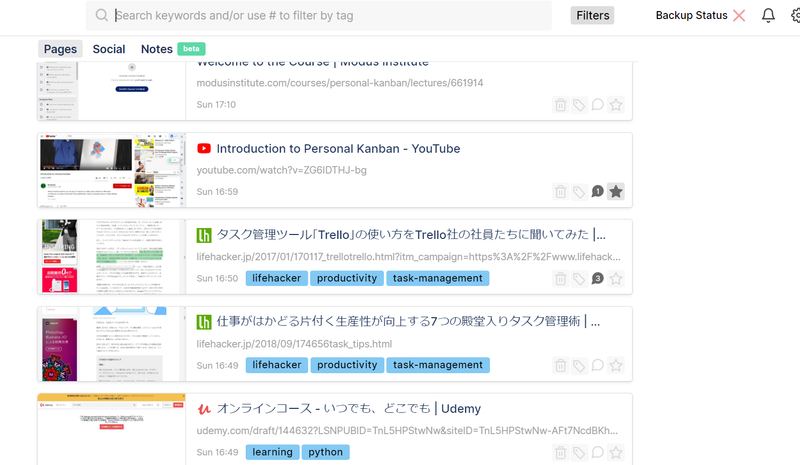Bookmark the Udemy course entry with star
This screenshot has height=465, width=800.
click(616, 452)
